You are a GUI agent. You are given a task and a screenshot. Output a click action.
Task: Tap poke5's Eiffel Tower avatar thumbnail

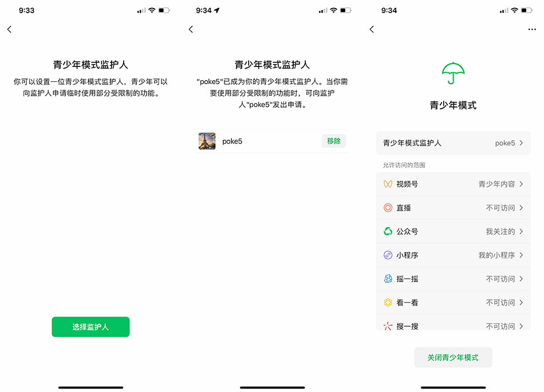pyautogui.click(x=207, y=141)
